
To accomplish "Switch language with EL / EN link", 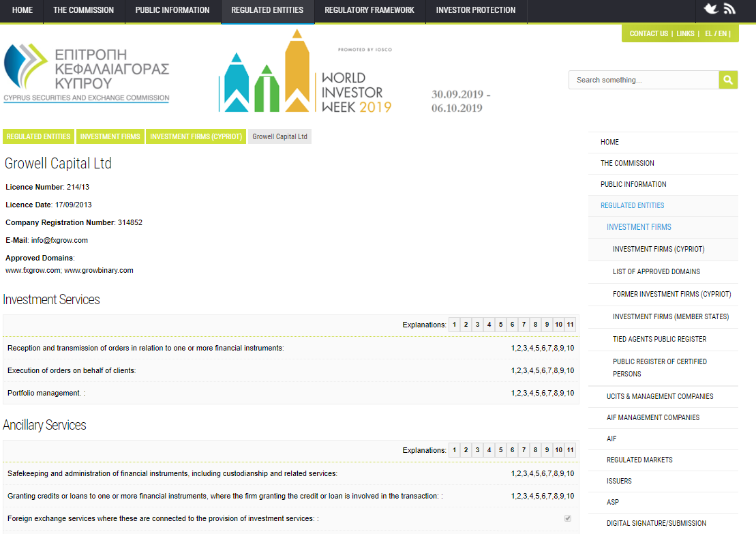I will tap(716, 33).
